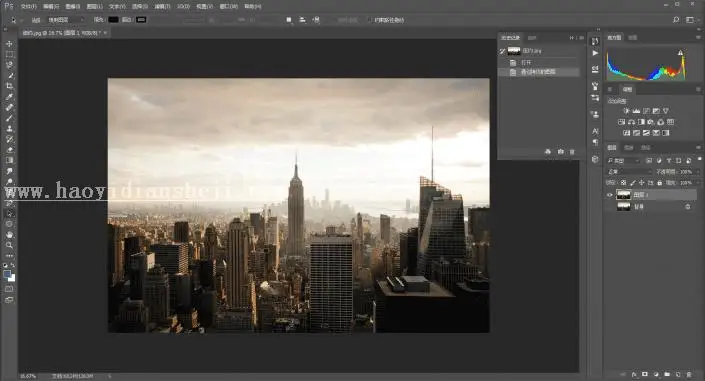Open the File menu
705x381 pixels.
28,7
